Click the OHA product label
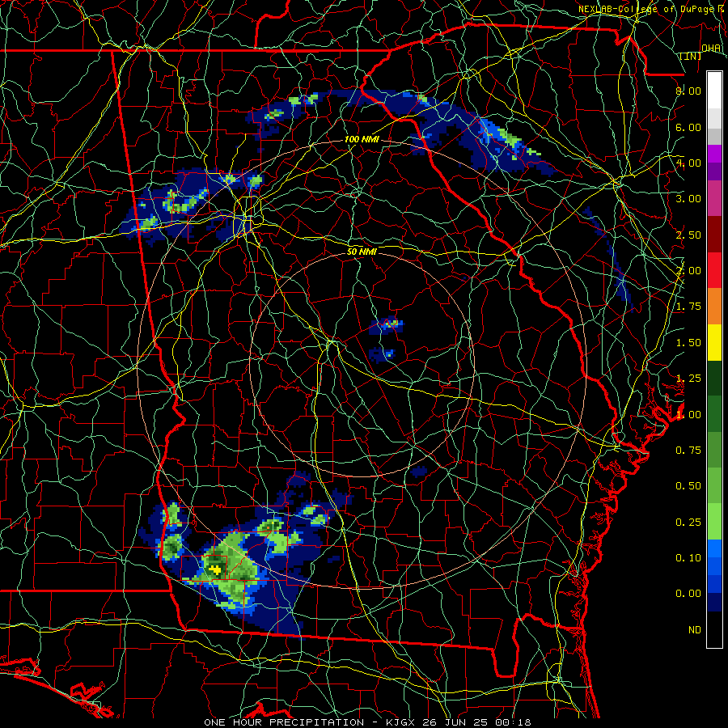Image resolution: width=728 pixels, height=728 pixels. pos(711,49)
